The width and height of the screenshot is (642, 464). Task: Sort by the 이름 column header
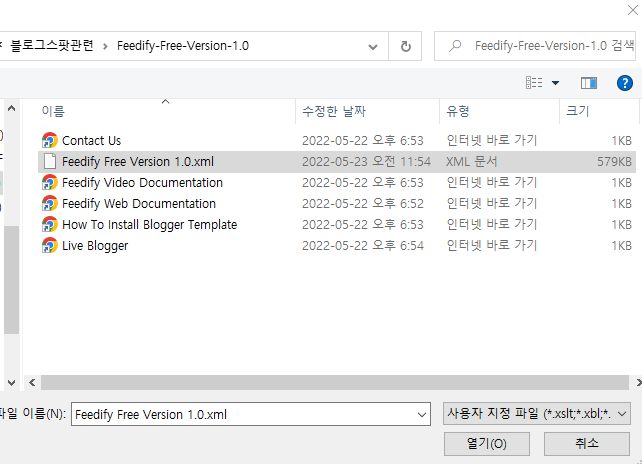[x=53, y=111]
